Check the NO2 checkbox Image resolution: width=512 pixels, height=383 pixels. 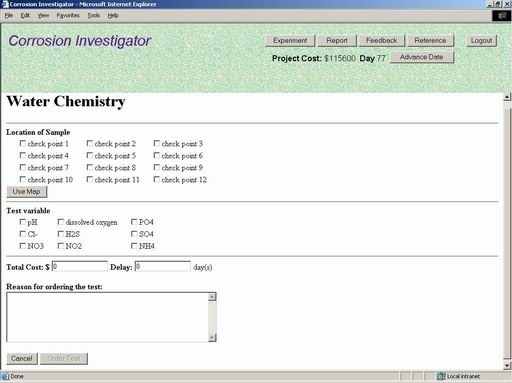(x=61, y=246)
